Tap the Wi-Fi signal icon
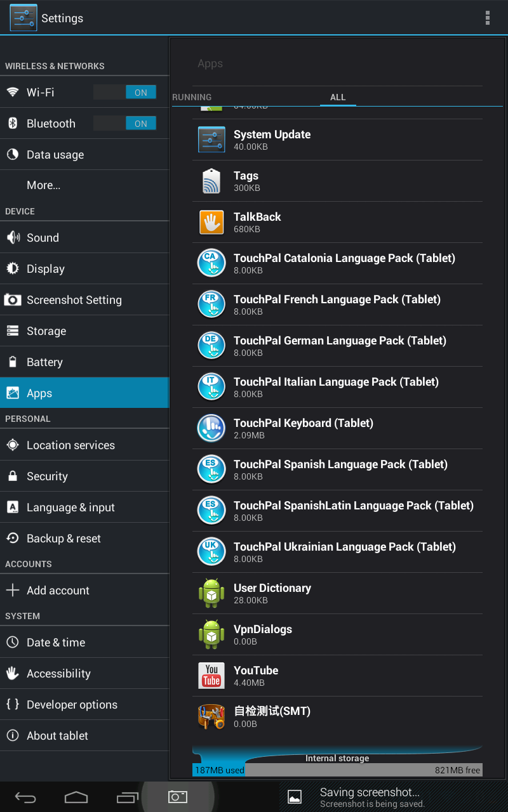This screenshot has width=508, height=812. 13,92
